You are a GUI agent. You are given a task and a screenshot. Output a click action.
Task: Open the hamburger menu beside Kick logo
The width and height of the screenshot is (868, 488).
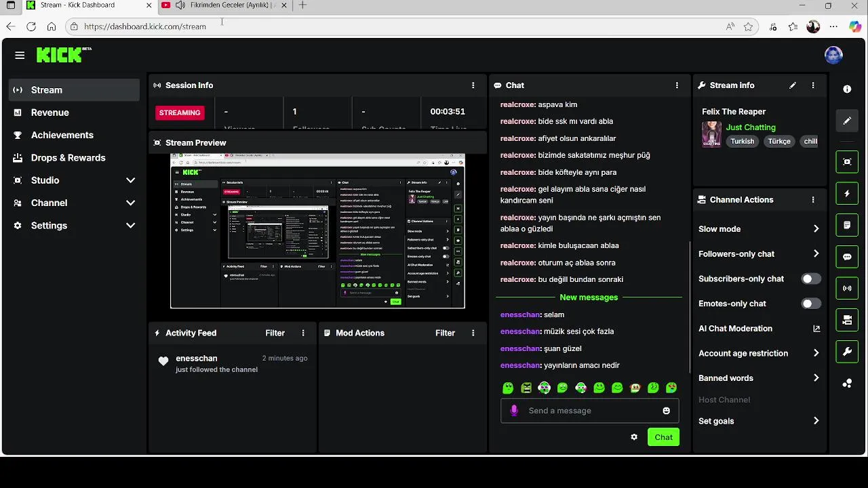click(20, 56)
